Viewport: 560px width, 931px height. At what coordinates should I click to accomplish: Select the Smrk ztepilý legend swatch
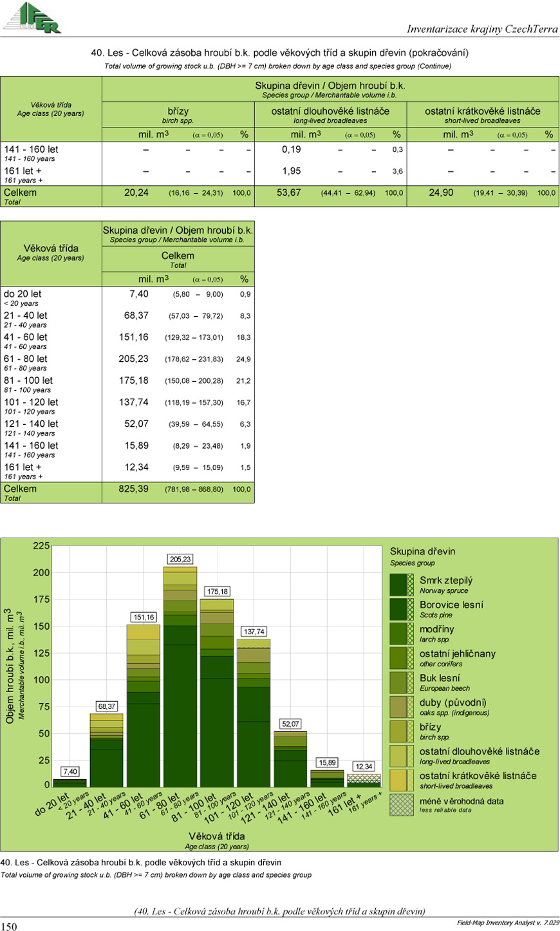click(402, 585)
